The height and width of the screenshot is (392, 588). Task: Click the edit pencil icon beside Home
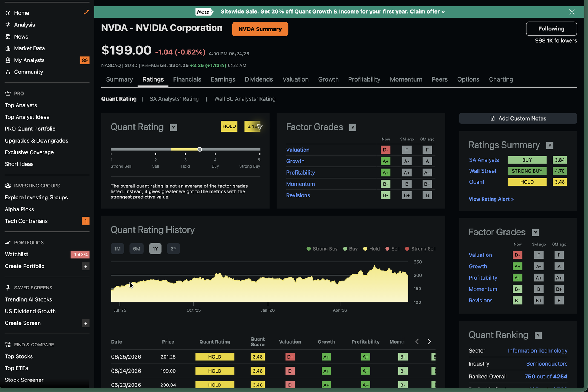pos(86,12)
